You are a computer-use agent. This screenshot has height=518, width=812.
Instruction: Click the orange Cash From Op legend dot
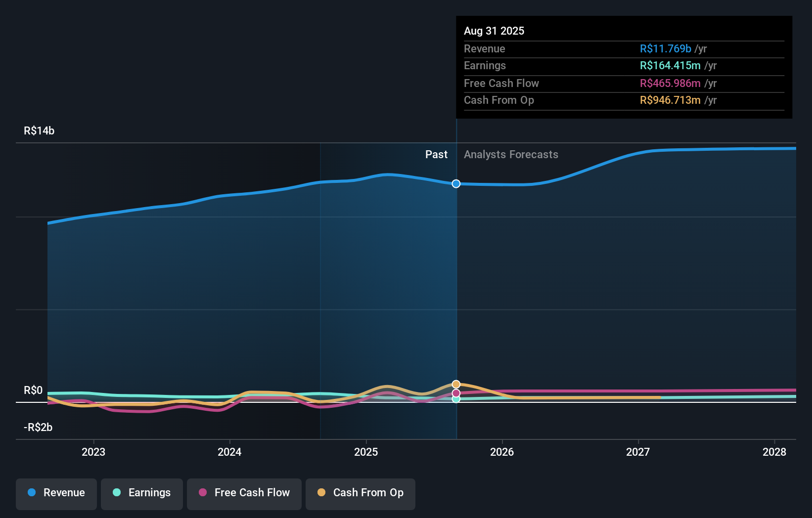click(x=321, y=492)
